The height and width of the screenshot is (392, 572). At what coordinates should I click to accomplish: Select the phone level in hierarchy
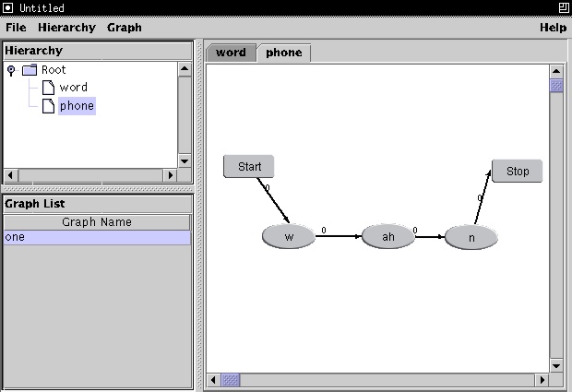[x=77, y=106]
